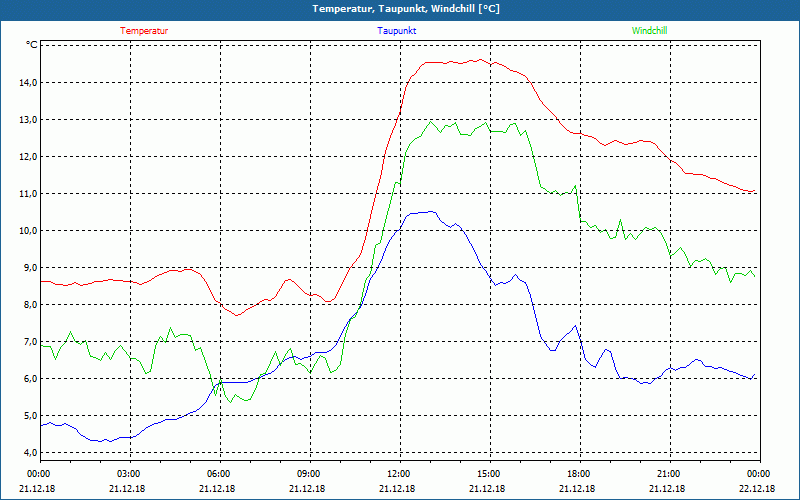Viewport: 800px width, 500px height.
Task: Click the 18:00 time axis label
Action: [578, 474]
